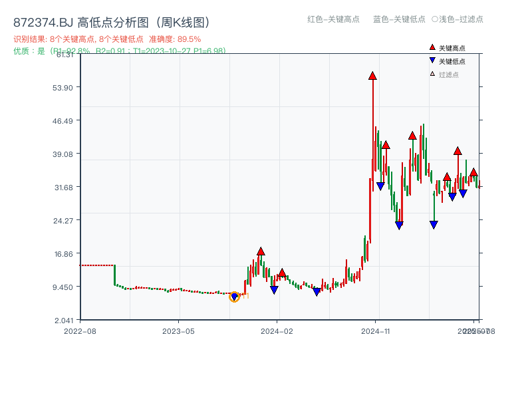Click the 16.86 y-axis label
Viewport: 532px width, 399px height.
[64, 254]
